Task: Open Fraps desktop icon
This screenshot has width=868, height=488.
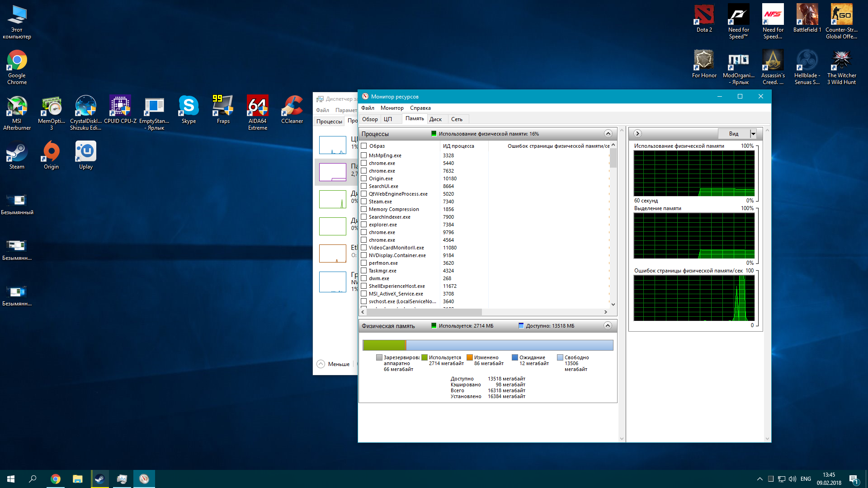Action: [x=223, y=110]
